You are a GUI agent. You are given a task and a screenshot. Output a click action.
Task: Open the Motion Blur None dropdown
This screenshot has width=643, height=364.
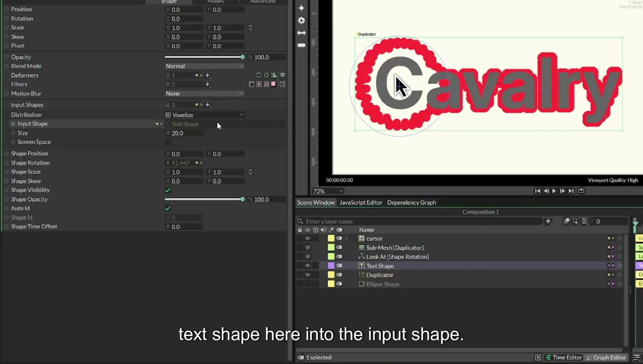click(204, 94)
